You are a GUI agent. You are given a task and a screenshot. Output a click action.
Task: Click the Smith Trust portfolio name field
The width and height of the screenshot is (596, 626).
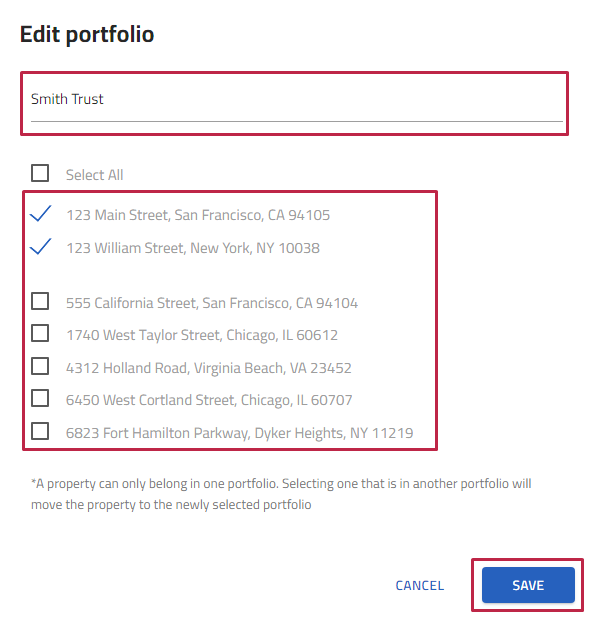click(x=297, y=103)
